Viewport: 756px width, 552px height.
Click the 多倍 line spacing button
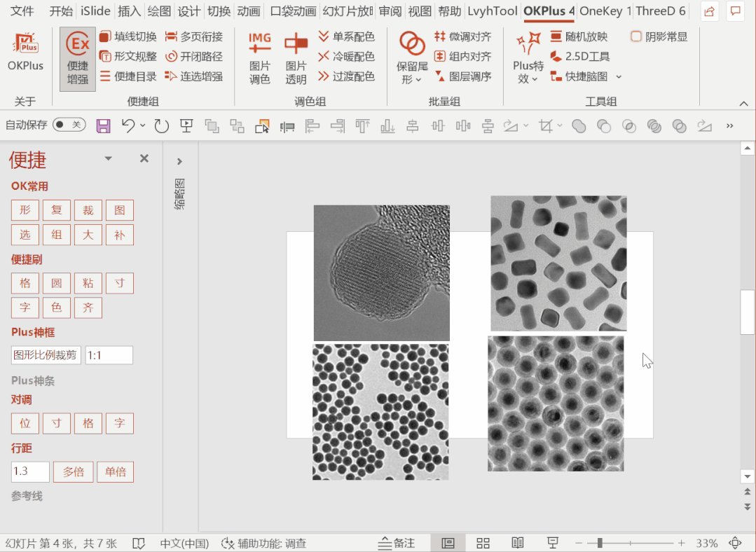(x=74, y=472)
